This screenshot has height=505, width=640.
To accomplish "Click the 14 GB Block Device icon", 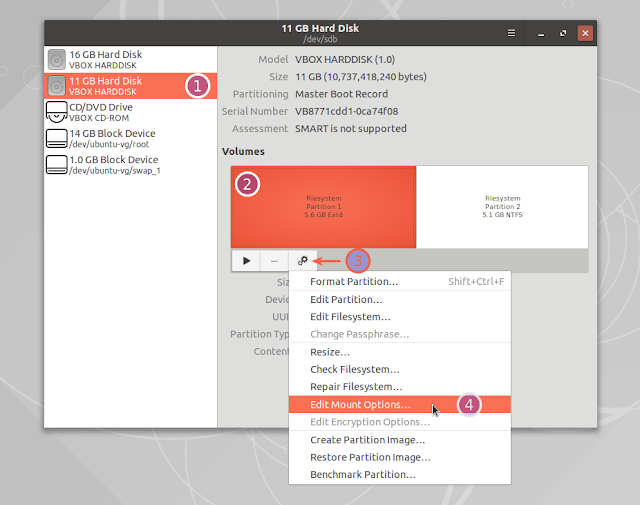I will click(x=57, y=138).
